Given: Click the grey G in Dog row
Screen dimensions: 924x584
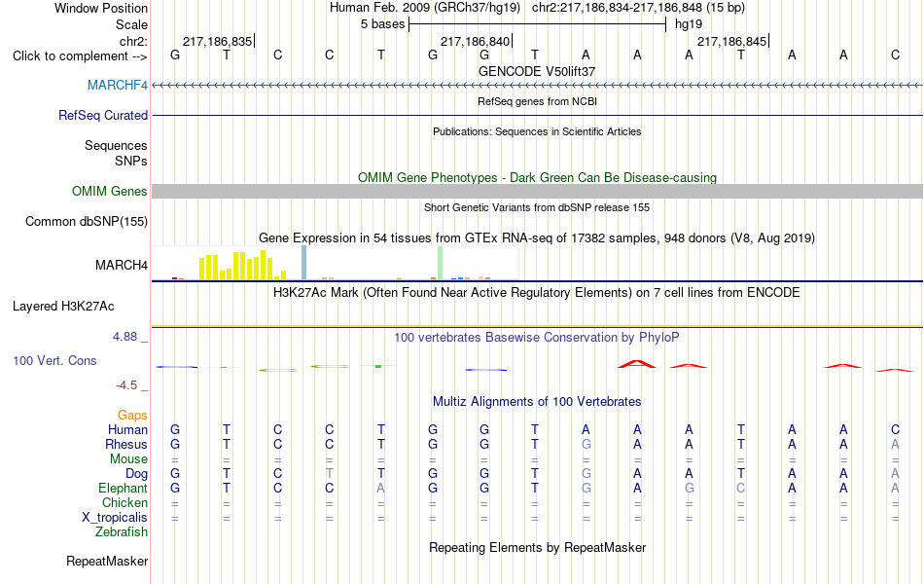Looking at the screenshot, I should [x=586, y=474].
